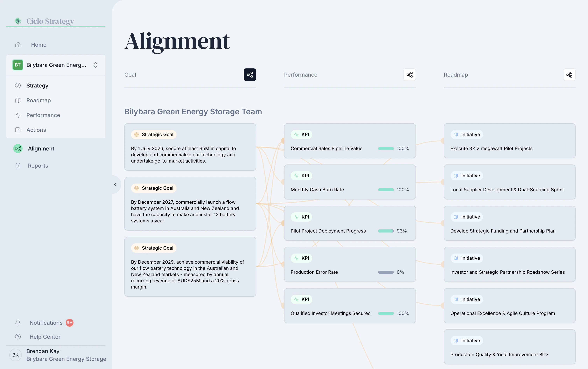Open the $5M capital Strategic Goal card
588x369 pixels.
click(x=190, y=147)
